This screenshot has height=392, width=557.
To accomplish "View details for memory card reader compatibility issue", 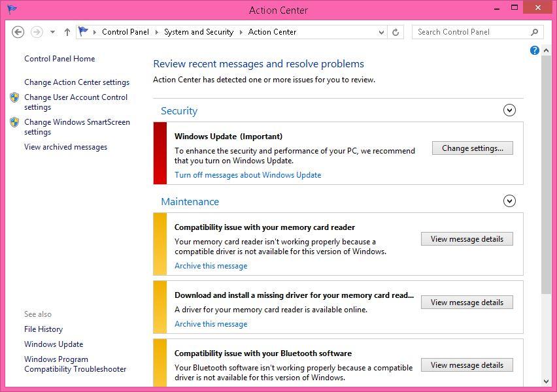I will tap(467, 239).
